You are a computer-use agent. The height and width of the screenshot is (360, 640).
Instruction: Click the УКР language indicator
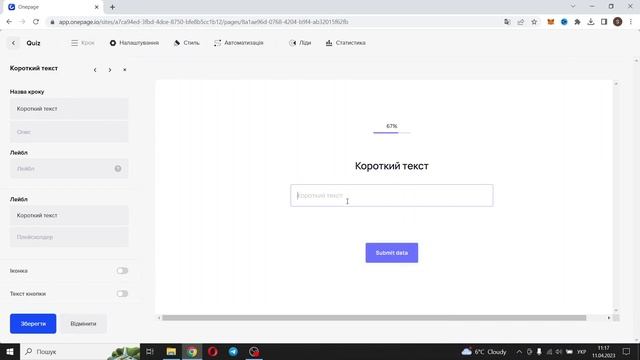click(581, 352)
